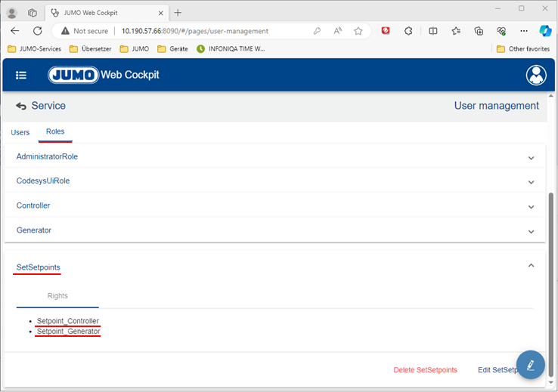Expand the Generator role chevron
The image size is (558, 392).
531,230
